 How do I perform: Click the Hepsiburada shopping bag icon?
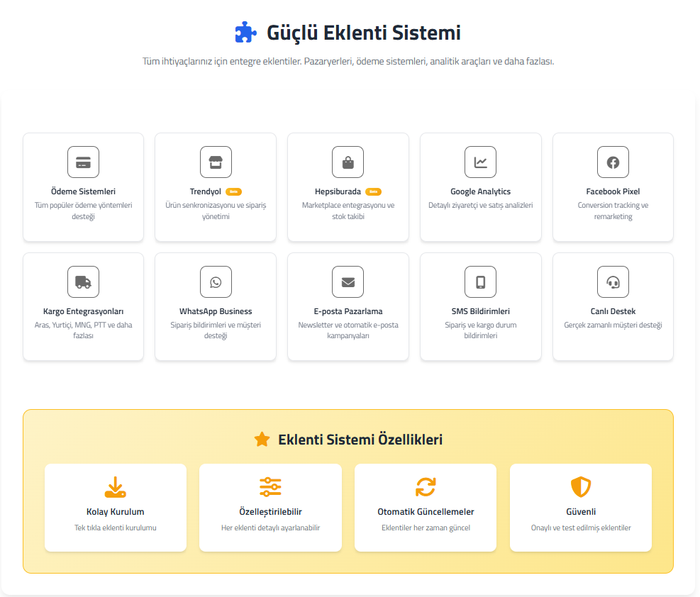click(348, 162)
